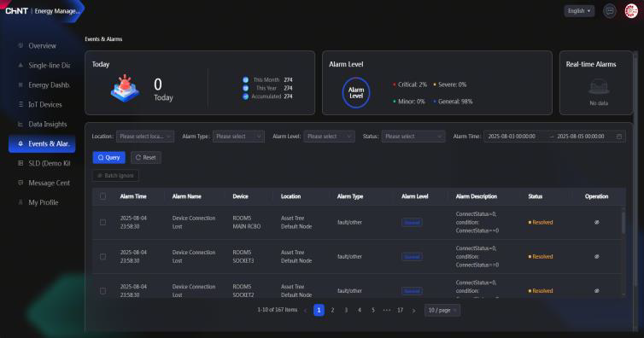Click the SLD Demo Kit grid icon

(20, 163)
